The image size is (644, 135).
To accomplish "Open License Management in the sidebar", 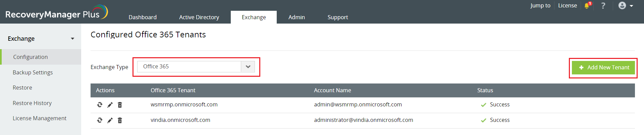I will [40, 118].
